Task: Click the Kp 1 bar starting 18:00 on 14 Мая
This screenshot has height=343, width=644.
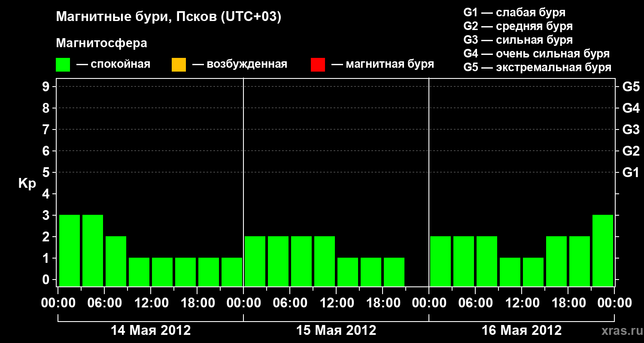Action: pos(209,272)
